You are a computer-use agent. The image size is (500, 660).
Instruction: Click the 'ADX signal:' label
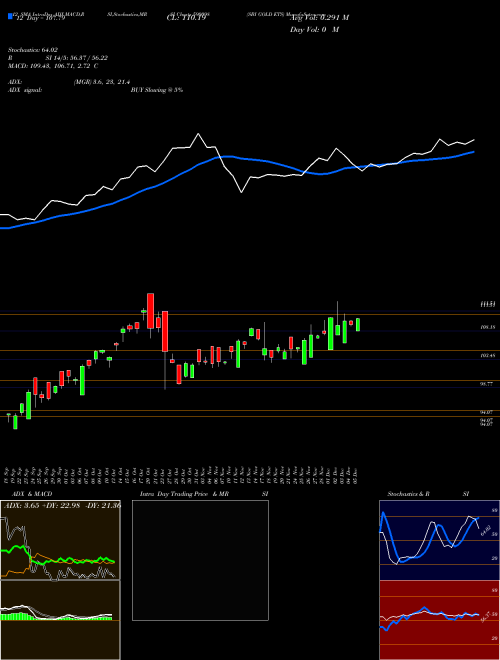pos(25,90)
